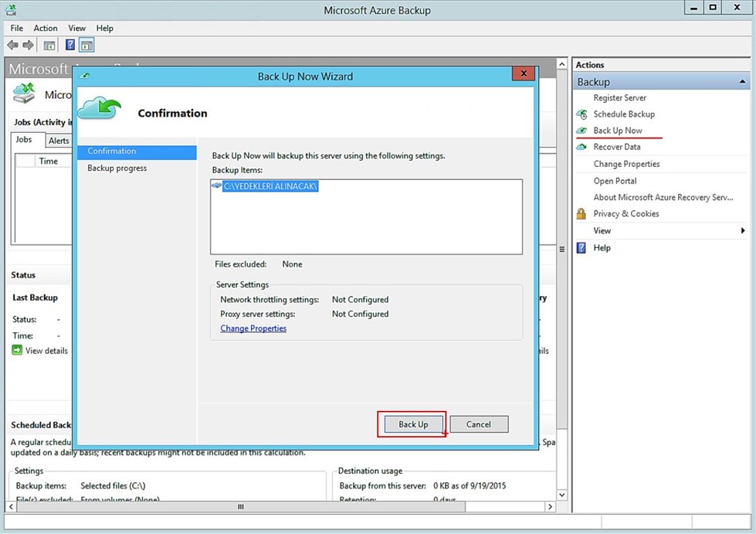This screenshot has width=756, height=534.
Task: Open the File menu
Action: (x=17, y=28)
